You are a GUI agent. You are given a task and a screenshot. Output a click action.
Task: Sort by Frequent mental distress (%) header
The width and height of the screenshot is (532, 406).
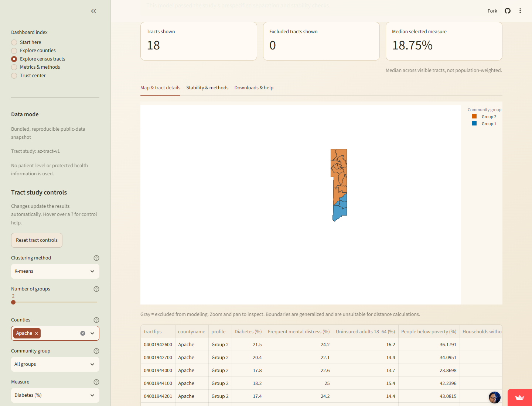coord(299,332)
